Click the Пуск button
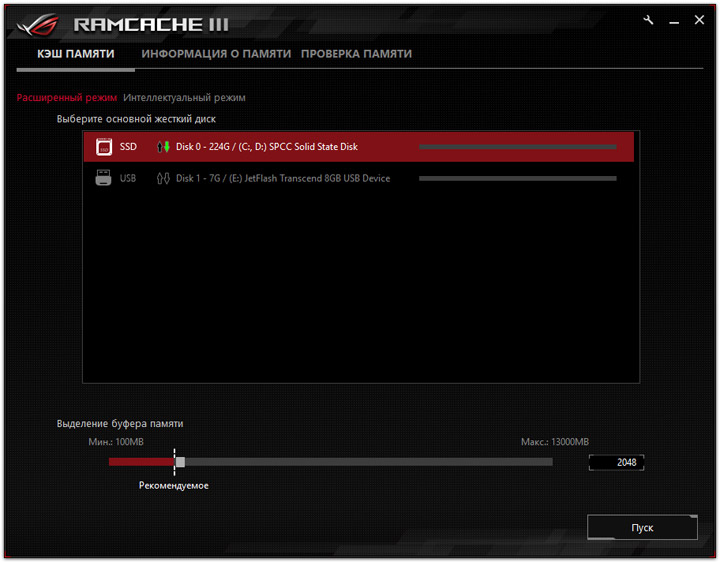The height and width of the screenshot is (562, 720). pyautogui.click(x=642, y=528)
